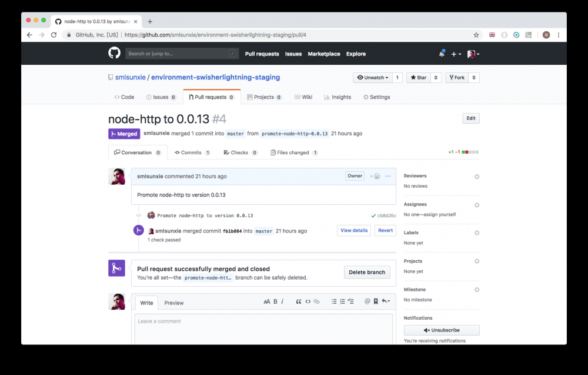
Task: Click the browser forward arrow
Action: 42,35
